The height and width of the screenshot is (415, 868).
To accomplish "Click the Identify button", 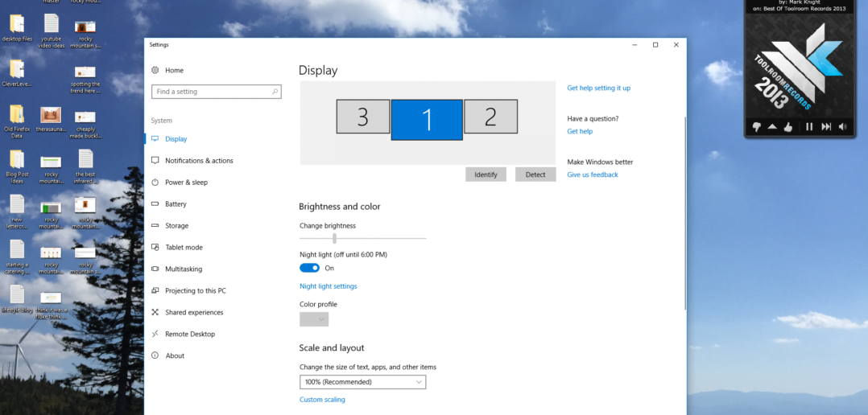I will (486, 175).
